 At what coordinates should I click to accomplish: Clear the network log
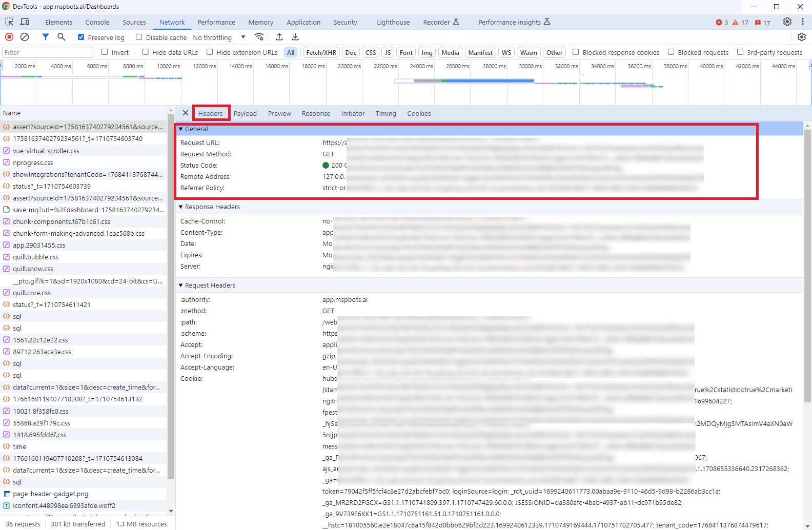click(25, 37)
